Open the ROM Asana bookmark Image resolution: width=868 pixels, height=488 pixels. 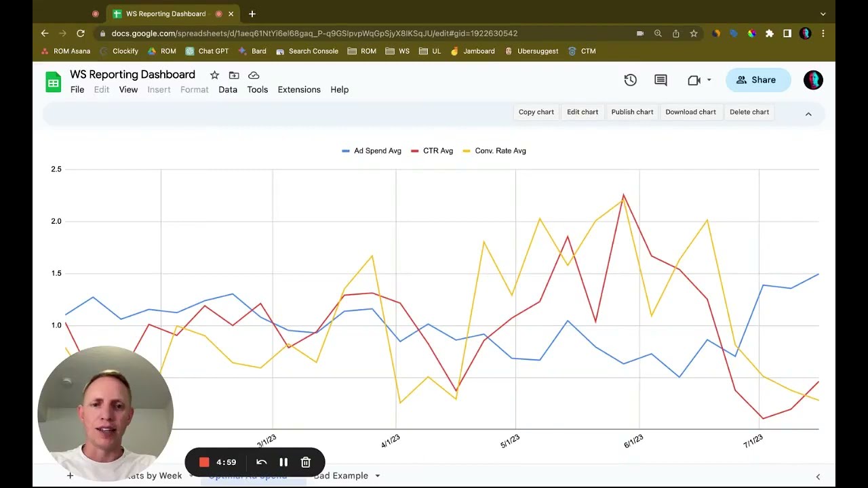pos(66,51)
